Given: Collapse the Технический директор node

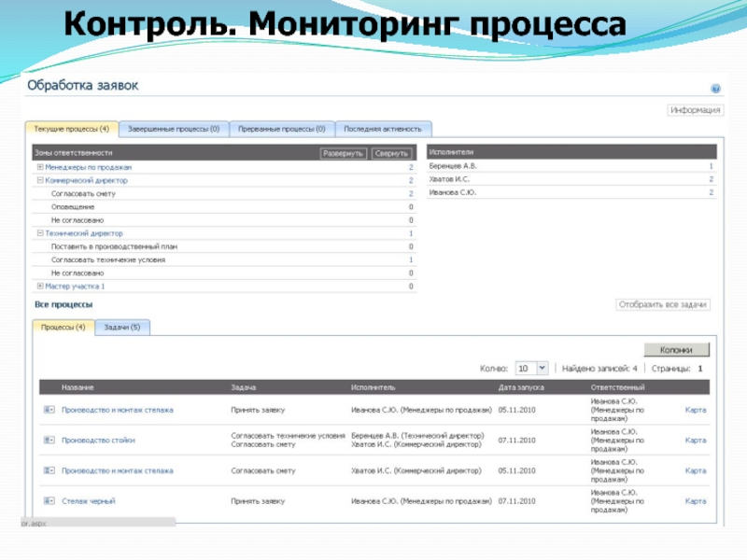Looking at the screenshot, I should [x=40, y=233].
